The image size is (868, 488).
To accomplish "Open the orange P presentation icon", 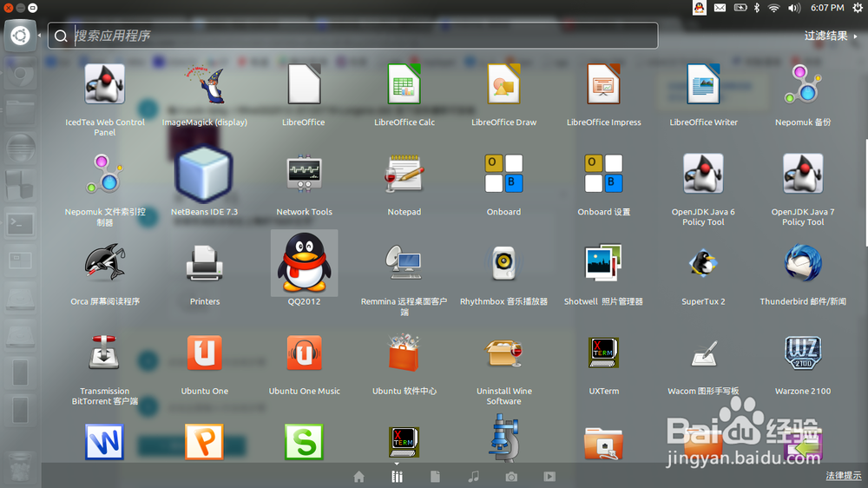I will click(204, 442).
